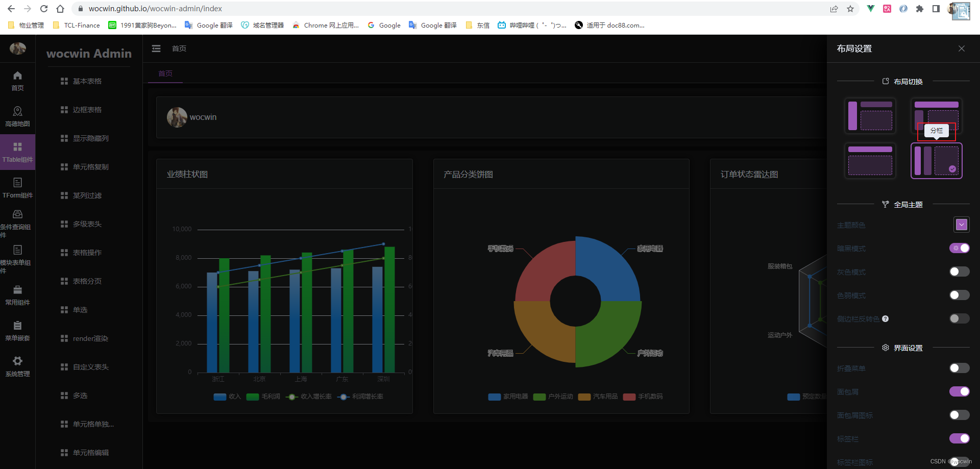Toggle the 侧边栏反转色 switch
Image resolution: width=980 pixels, height=469 pixels.
pyautogui.click(x=960, y=318)
